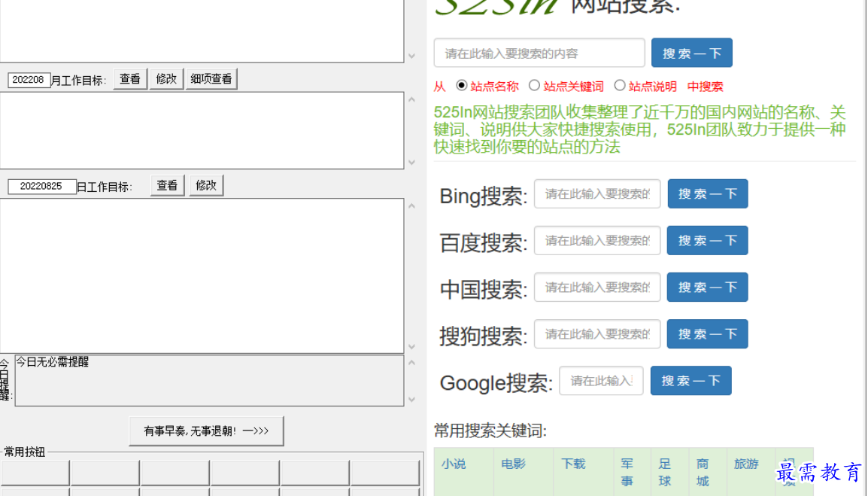868x496 pixels.
Task: Click the Bing搜索 input field
Action: pyautogui.click(x=597, y=193)
